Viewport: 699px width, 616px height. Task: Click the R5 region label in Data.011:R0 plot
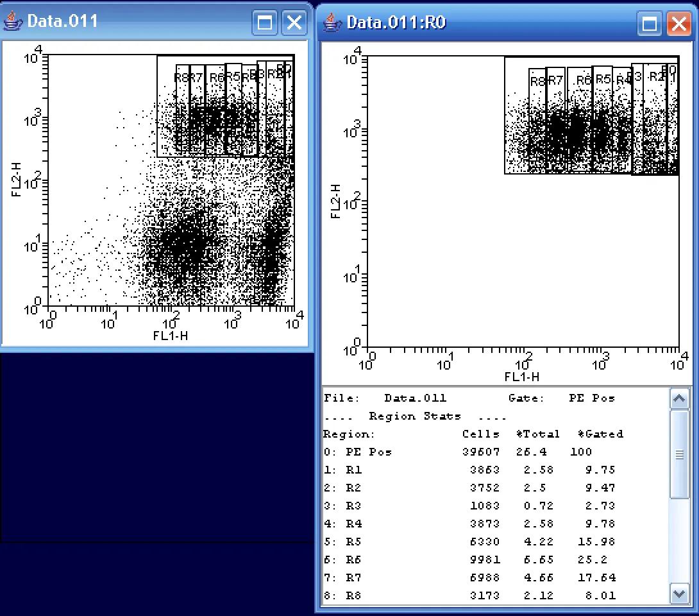603,80
